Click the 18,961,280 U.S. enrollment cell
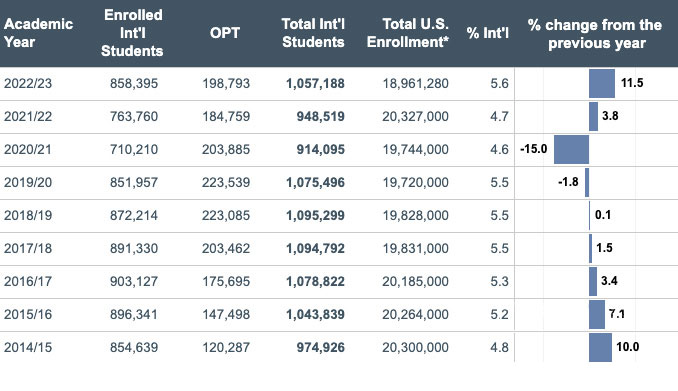This screenshot has height=391, width=678. coord(416,83)
